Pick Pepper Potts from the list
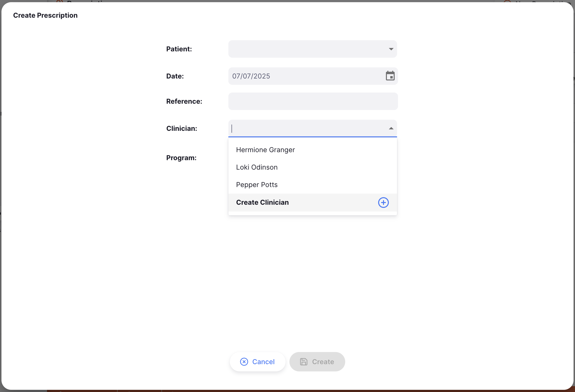 click(x=256, y=185)
